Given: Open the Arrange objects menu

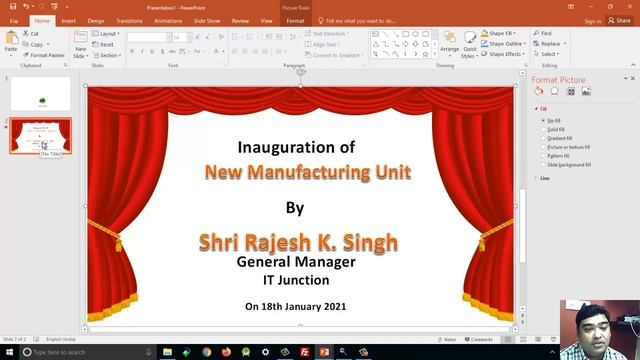Looking at the screenshot, I should point(449,44).
